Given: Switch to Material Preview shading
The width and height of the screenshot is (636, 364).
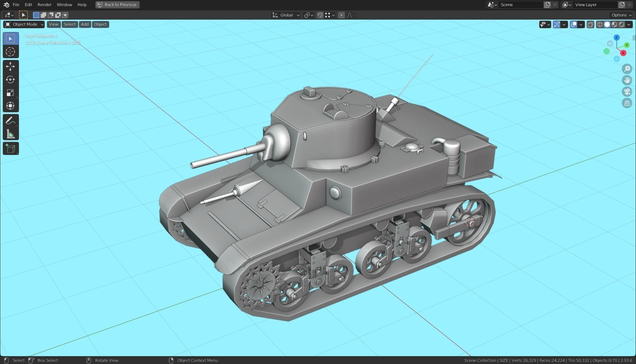Looking at the screenshot, I should pos(614,24).
